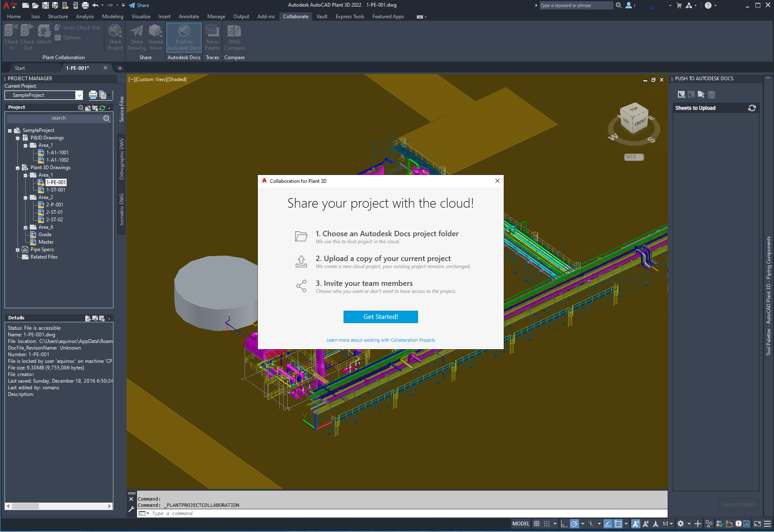Select Related Files in project tree
Viewport: 774px width, 532px height.
[x=44, y=257]
